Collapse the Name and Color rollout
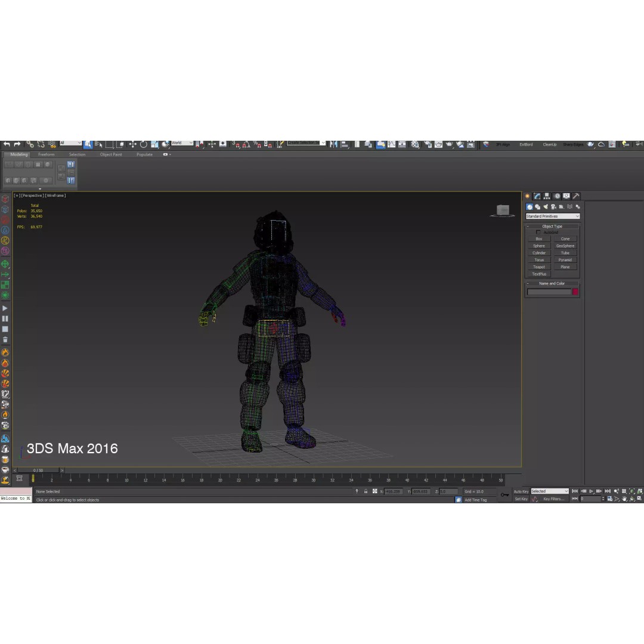The image size is (644, 644). [552, 283]
